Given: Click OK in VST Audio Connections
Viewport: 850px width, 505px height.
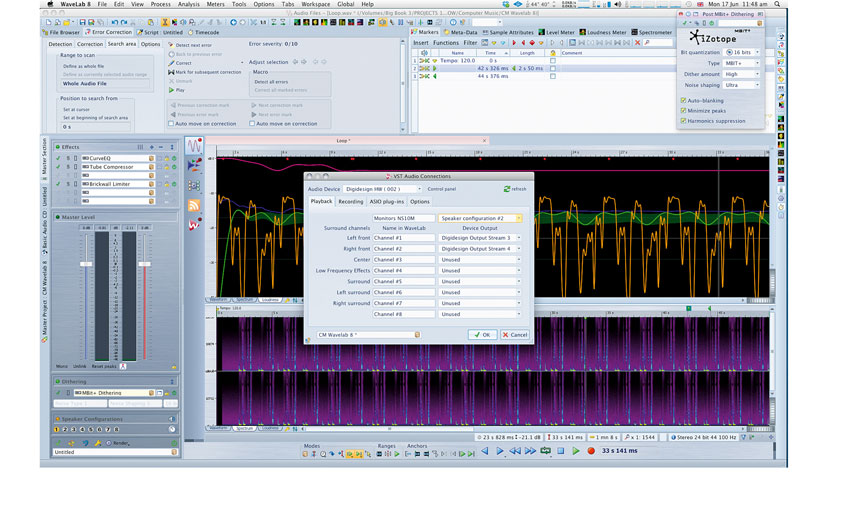Looking at the screenshot, I should [x=482, y=335].
